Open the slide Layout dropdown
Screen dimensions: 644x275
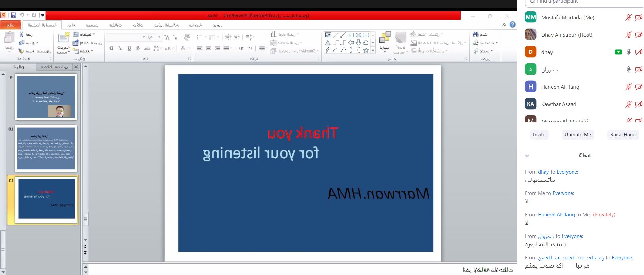pos(84,34)
